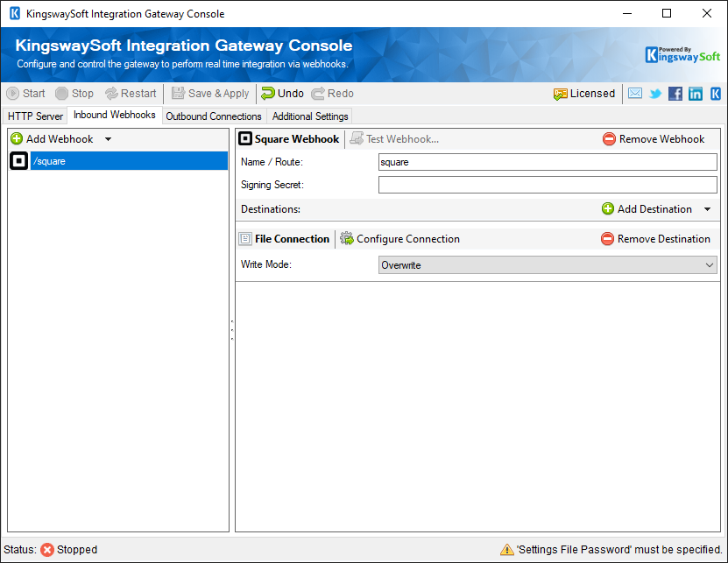
Task: Click the Stopped status error icon
Action: tap(47, 550)
